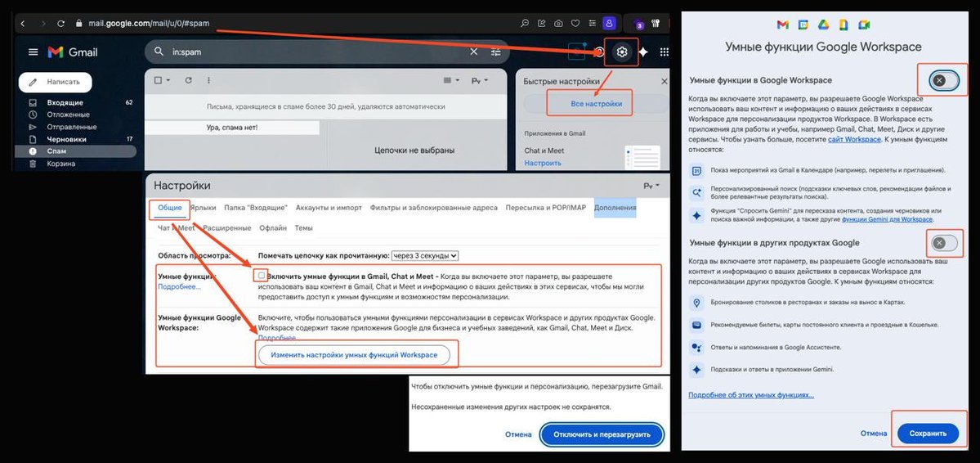980x463 pixels.
Task: Open функции Gemini для Workspace link
Action: tap(887, 219)
